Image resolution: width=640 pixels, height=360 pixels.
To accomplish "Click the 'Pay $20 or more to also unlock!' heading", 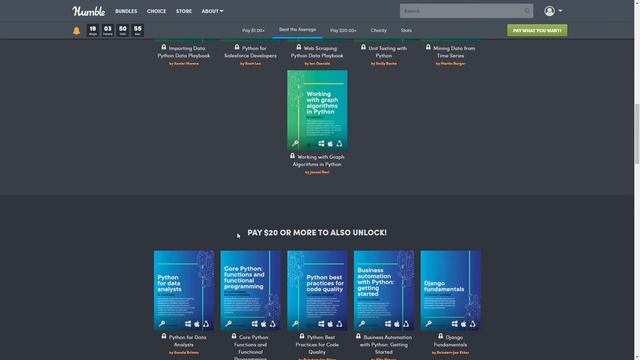I will tap(317, 233).
